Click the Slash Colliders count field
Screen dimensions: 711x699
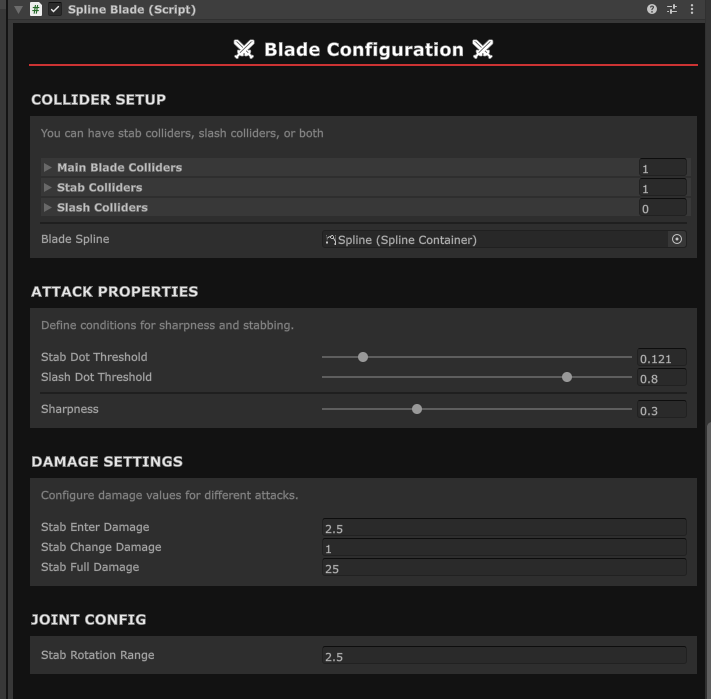(662, 208)
